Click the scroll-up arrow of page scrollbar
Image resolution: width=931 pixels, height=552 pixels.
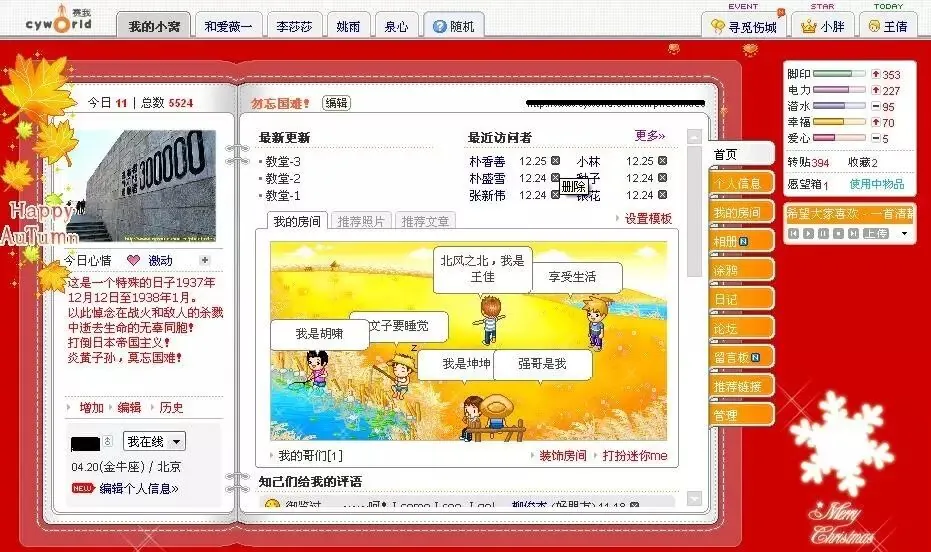pyautogui.click(x=694, y=137)
